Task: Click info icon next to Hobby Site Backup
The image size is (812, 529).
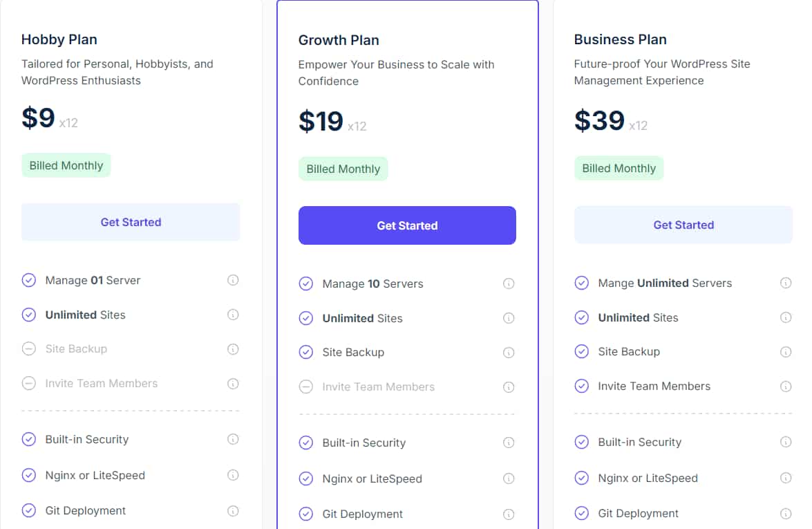Action: [233, 349]
